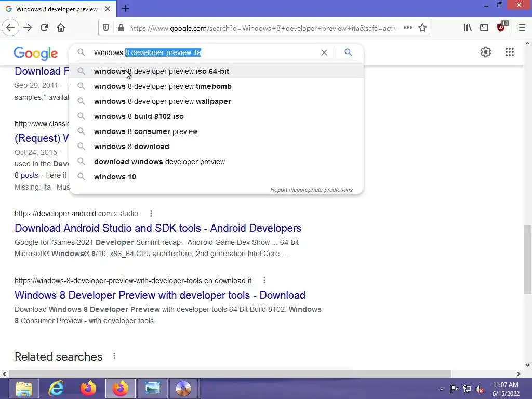Image resolution: width=532 pixels, height=399 pixels.
Task: Switch to active Firefox taskbar window
Action: pyautogui.click(x=121, y=389)
